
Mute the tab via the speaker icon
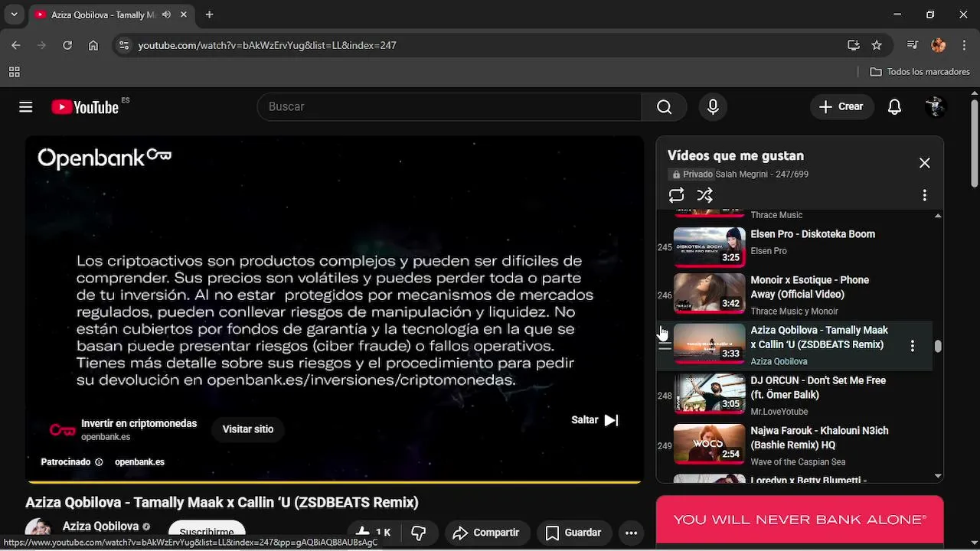167,15
